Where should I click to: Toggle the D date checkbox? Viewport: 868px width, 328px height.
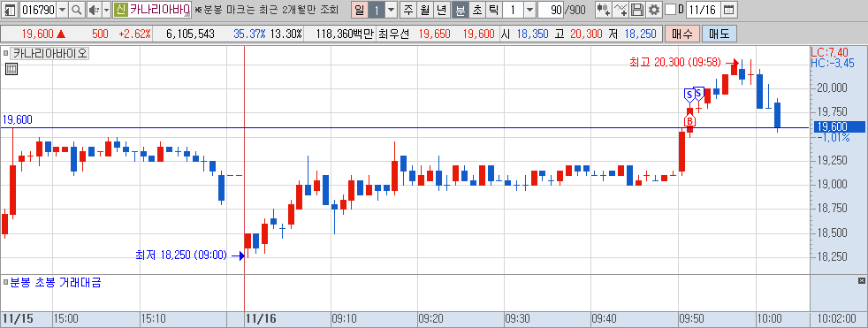(x=670, y=10)
